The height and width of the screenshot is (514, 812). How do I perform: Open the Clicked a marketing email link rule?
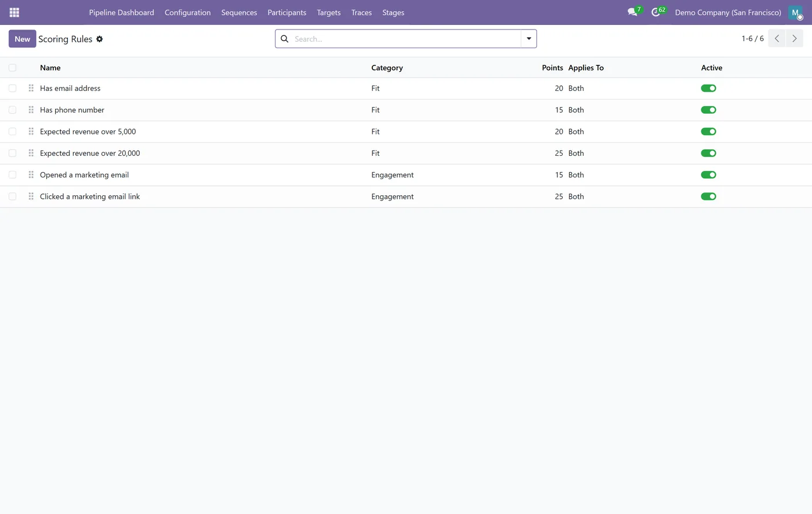(90, 196)
